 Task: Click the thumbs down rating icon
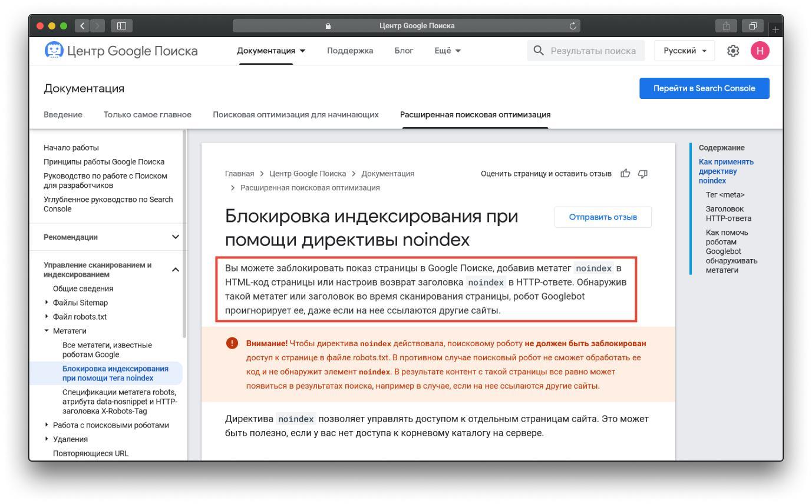[x=643, y=173]
